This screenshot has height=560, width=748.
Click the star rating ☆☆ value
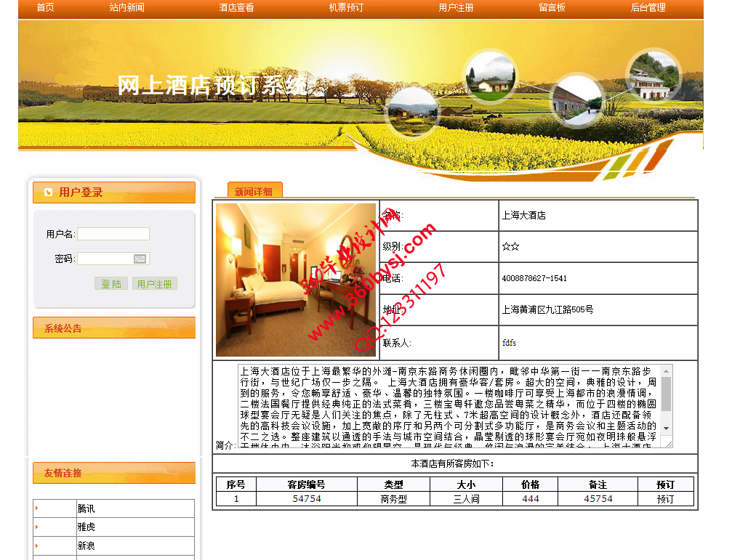[x=510, y=246]
